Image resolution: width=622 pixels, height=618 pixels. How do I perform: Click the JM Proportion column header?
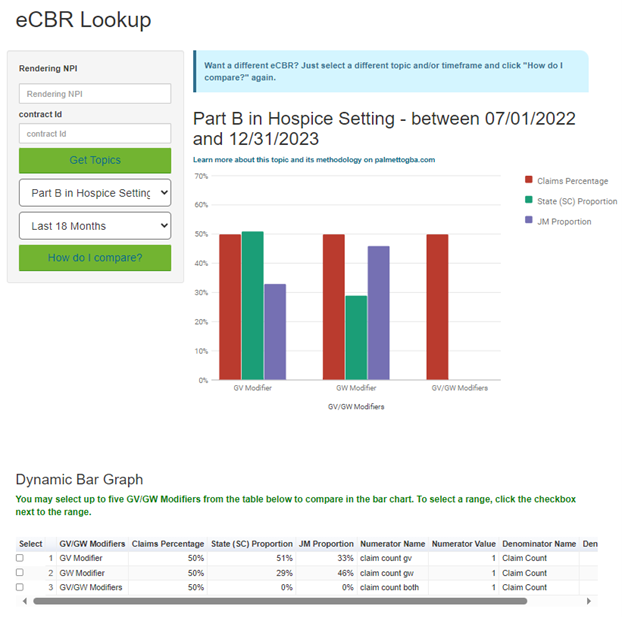pos(326,544)
